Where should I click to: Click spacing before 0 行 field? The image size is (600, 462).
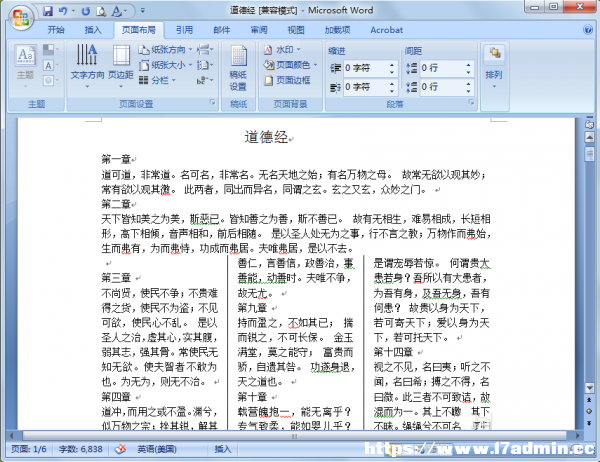click(441, 68)
